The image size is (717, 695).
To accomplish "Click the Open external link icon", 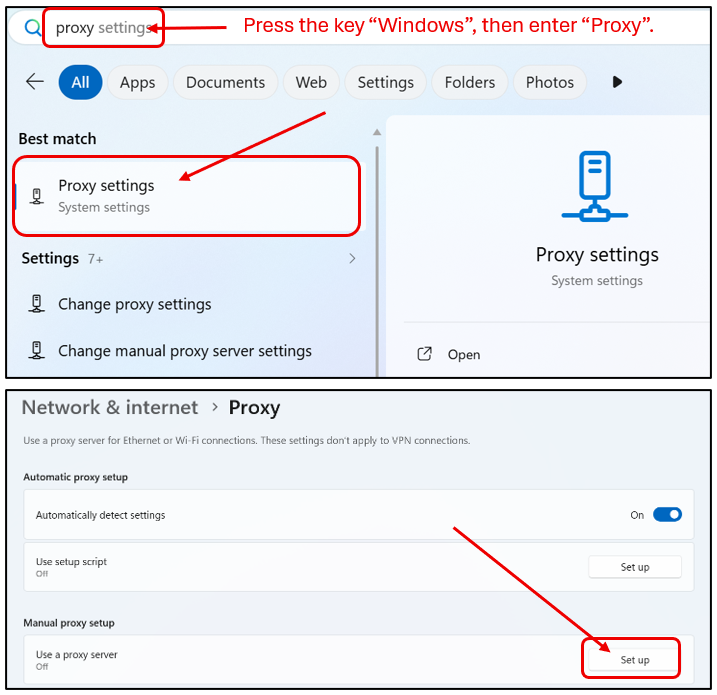I will point(424,354).
